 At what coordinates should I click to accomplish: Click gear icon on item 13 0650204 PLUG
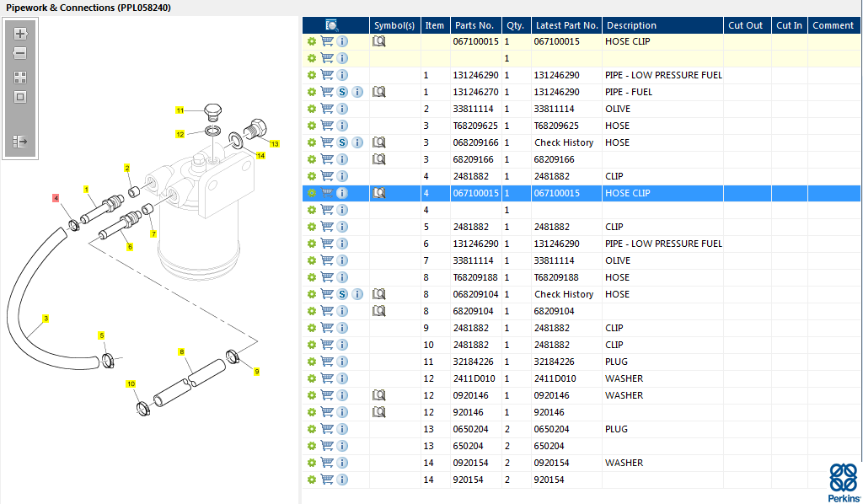[x=312, y=429]
